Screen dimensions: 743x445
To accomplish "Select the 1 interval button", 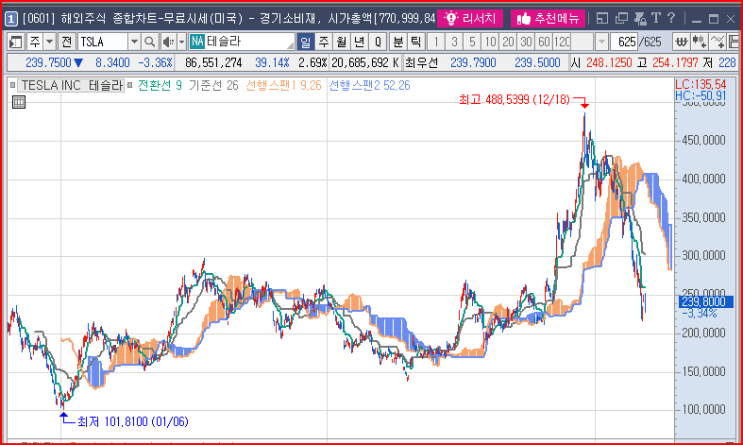I will tap(436, 42).
